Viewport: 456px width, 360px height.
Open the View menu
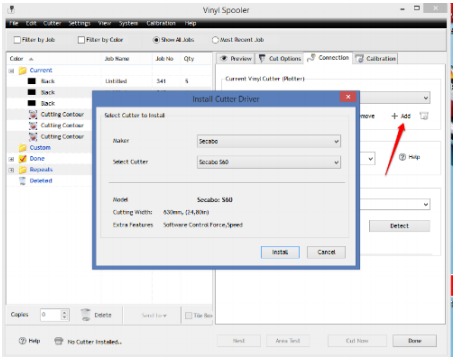click(x=104, y=23)
